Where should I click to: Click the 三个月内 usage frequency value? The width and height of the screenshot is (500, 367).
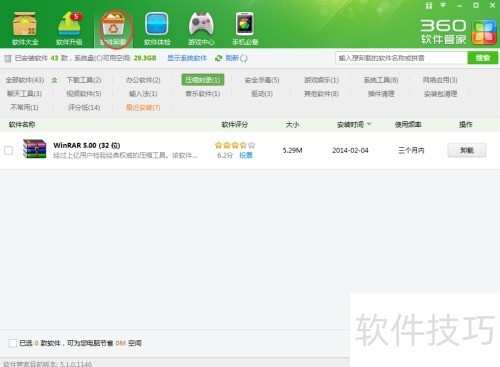(x=411, y=150)
